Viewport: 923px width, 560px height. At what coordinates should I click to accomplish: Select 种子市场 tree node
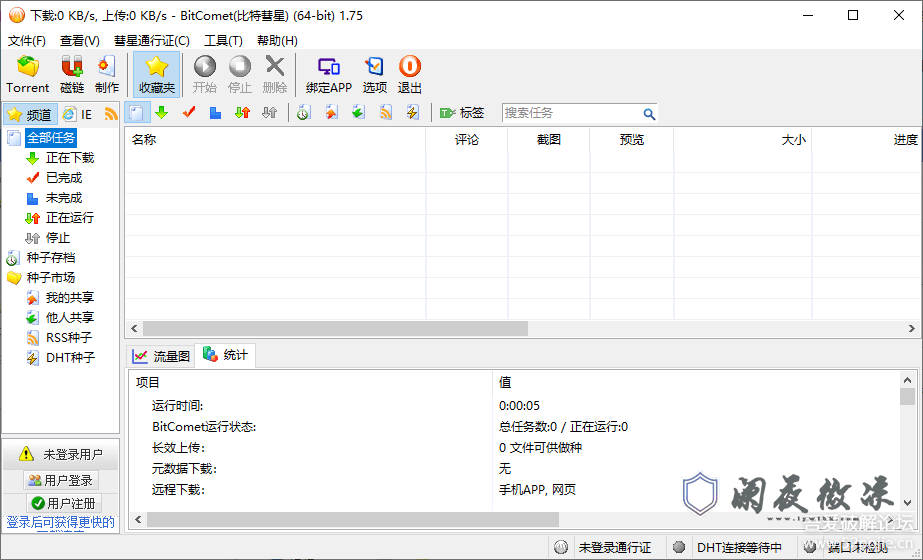[x=50, y=278]
